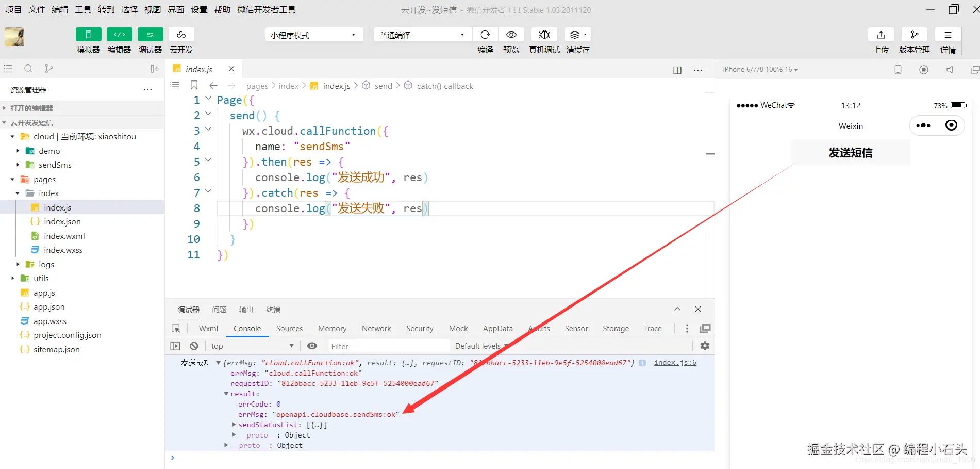Open the top context dropdown
The height and width of the screenshot is (469, 980).
point(253,346)
